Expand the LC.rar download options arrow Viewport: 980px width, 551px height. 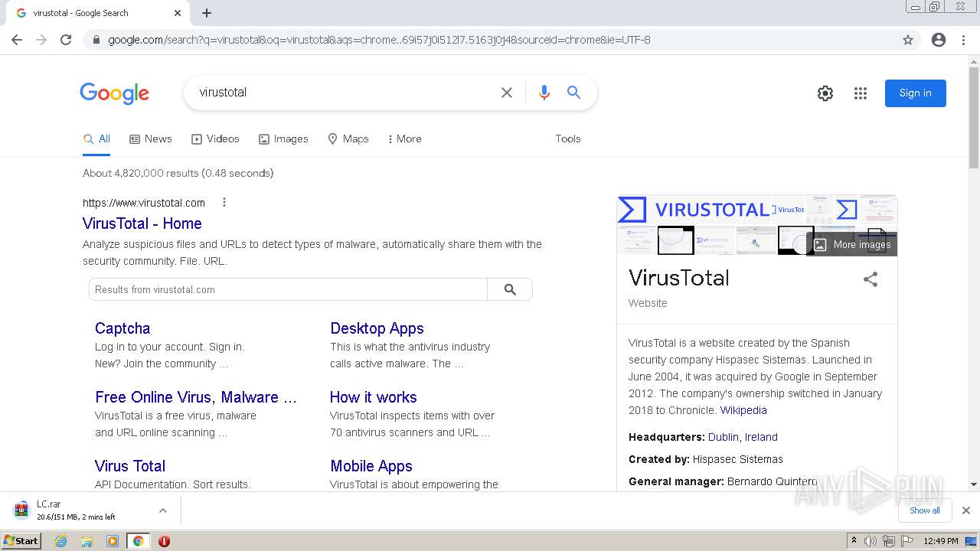[163, 510]
